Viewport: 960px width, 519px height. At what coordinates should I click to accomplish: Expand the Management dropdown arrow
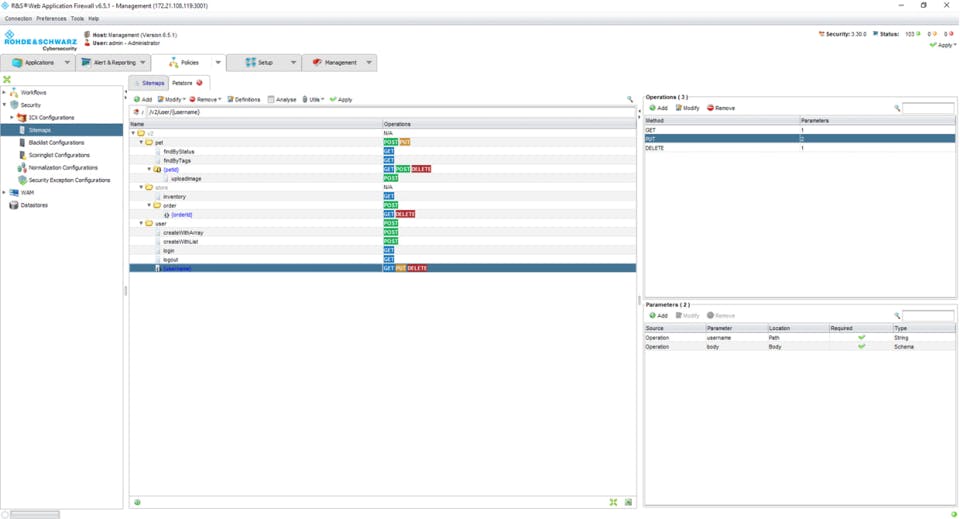tap(369, 62)
